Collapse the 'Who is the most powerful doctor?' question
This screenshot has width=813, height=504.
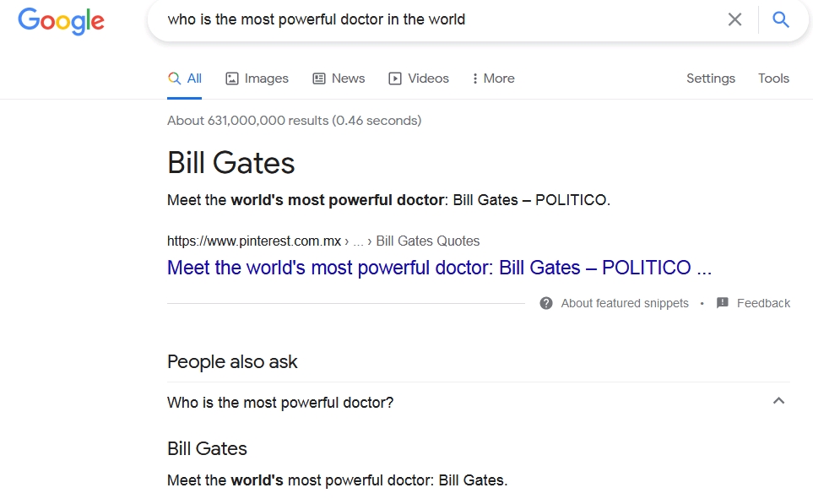pyautogui.click(x=778, y=401)
